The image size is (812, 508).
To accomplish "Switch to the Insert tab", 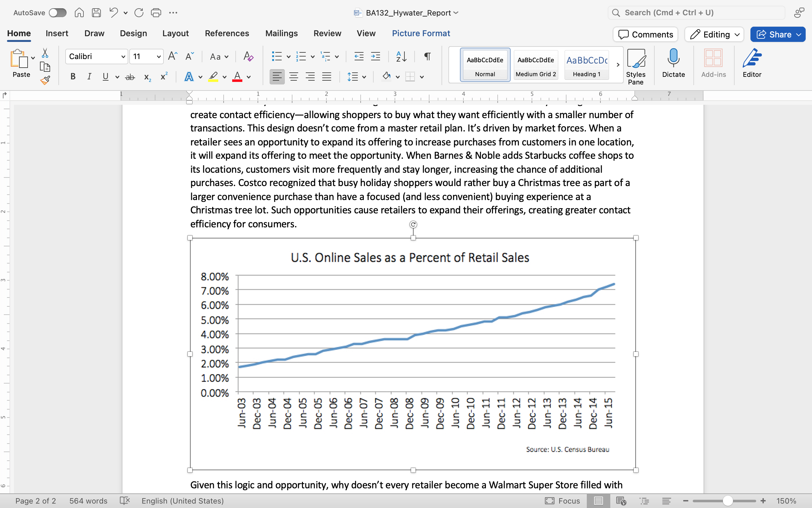I will [x=57, y=33].
